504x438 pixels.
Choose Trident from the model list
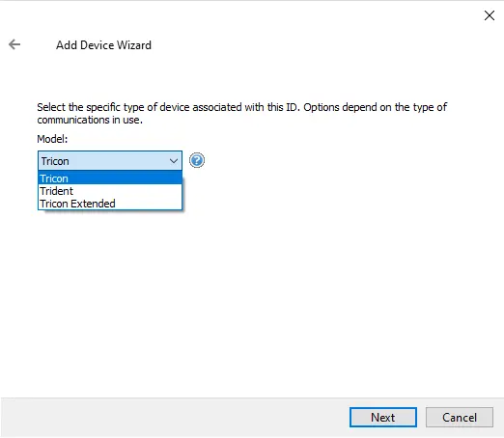(x=110, y=191)
